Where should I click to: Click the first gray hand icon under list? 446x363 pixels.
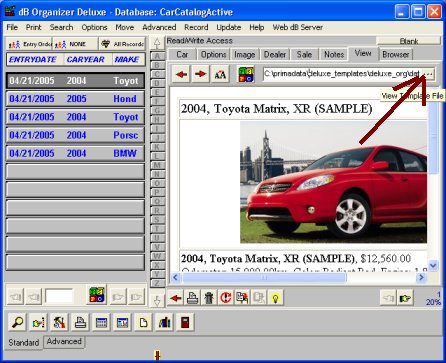(x=15, y=296)
